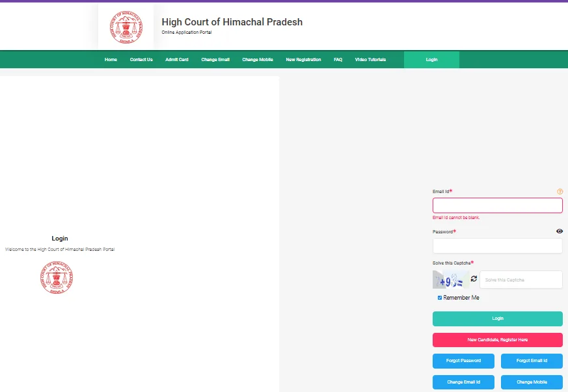This screenshot has width=568, height=392.
Task: Open the Home menu item
Action: 111,59
